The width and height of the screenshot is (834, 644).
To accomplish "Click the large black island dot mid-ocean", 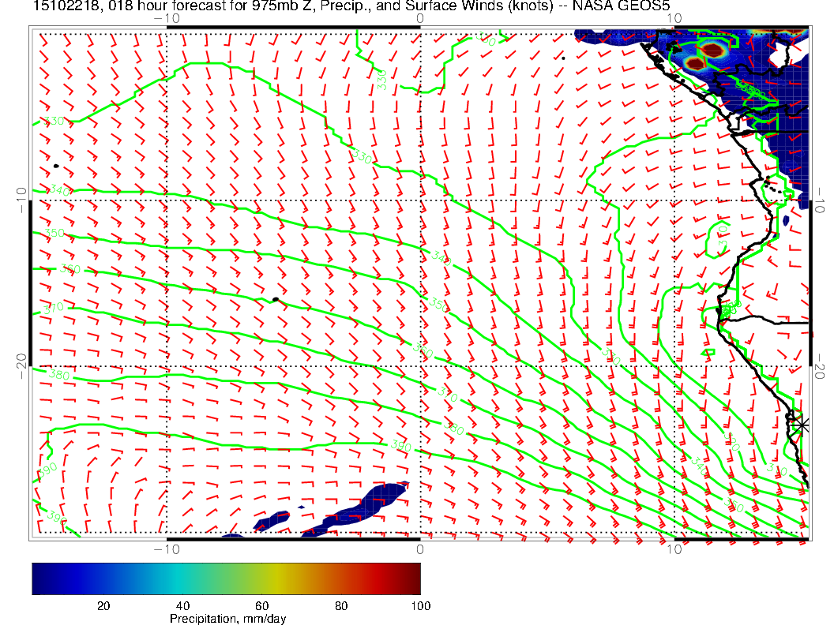I will tap(275, 299).
